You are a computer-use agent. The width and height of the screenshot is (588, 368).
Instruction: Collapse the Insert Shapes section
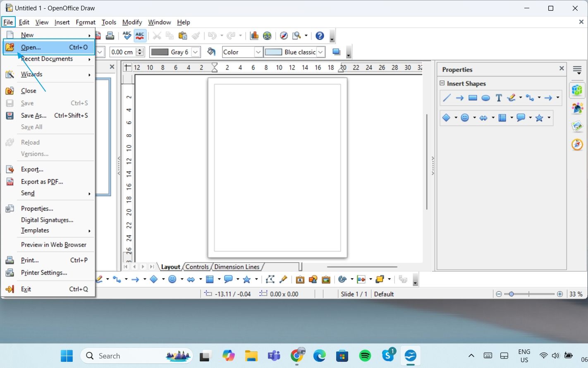pyautogui.click(x=442, y=83)
